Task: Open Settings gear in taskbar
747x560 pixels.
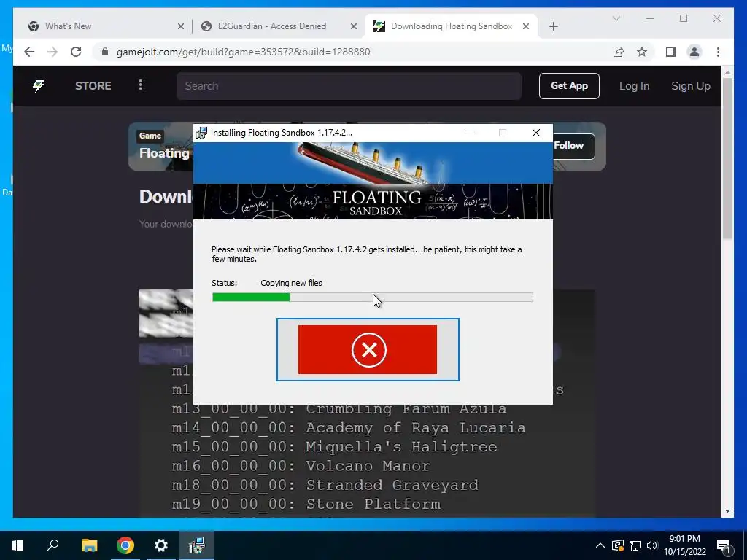Action: [x=161, y=545]
